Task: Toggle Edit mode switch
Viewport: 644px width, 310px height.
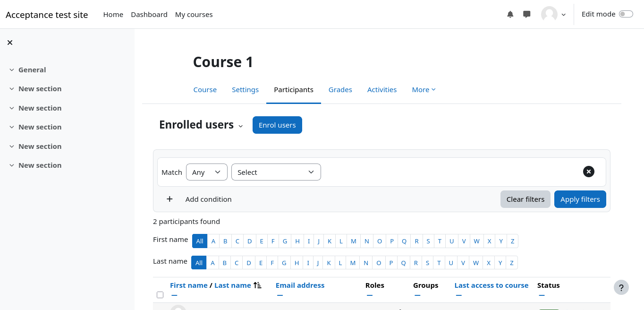Action: (x=626, y=14)
